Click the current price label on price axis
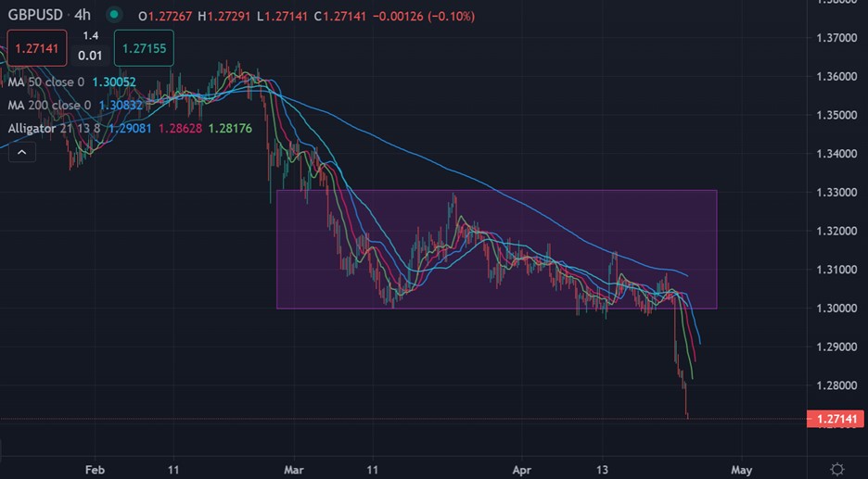 click(836, 420)
